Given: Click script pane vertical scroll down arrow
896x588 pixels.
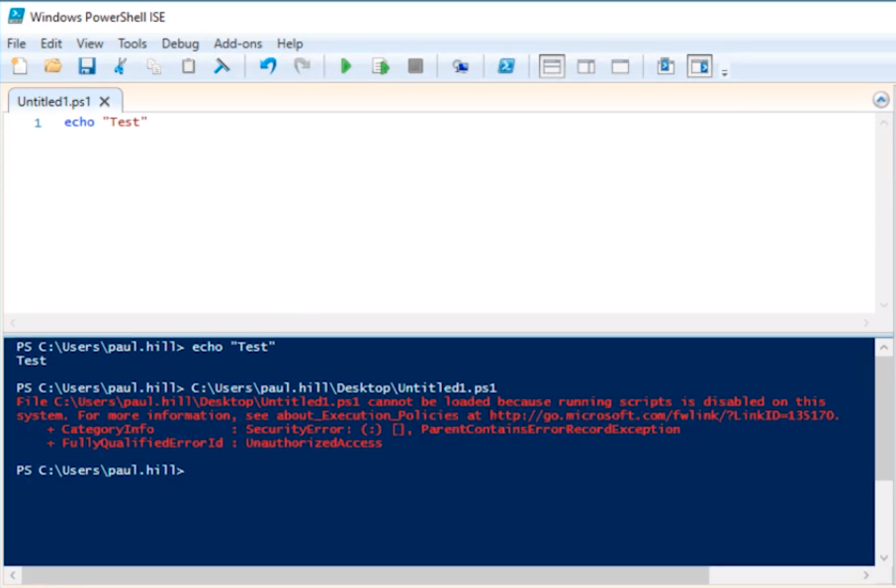Looking at the screenshot, I should point(883,305).
